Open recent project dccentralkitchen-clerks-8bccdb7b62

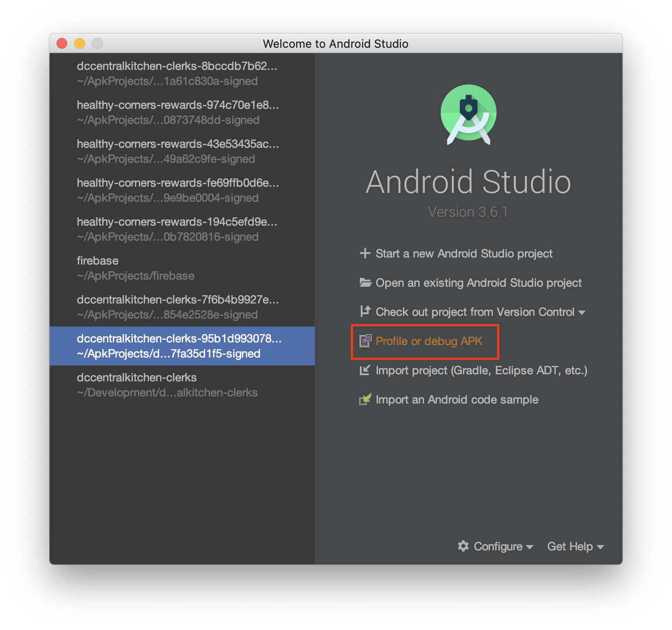[x=182, y=73]
